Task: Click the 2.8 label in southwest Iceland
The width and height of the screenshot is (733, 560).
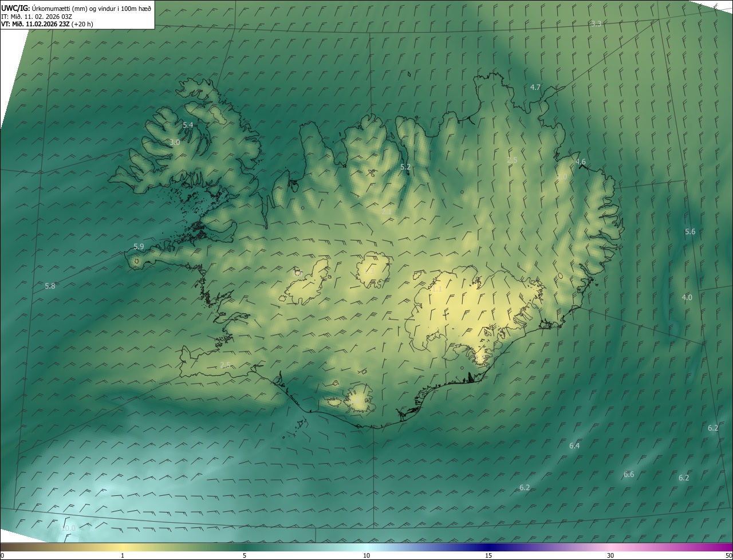Action: point(225,365)
